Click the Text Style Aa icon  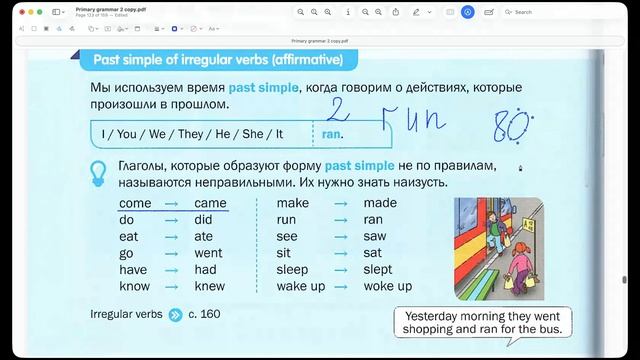coord(211,29)
